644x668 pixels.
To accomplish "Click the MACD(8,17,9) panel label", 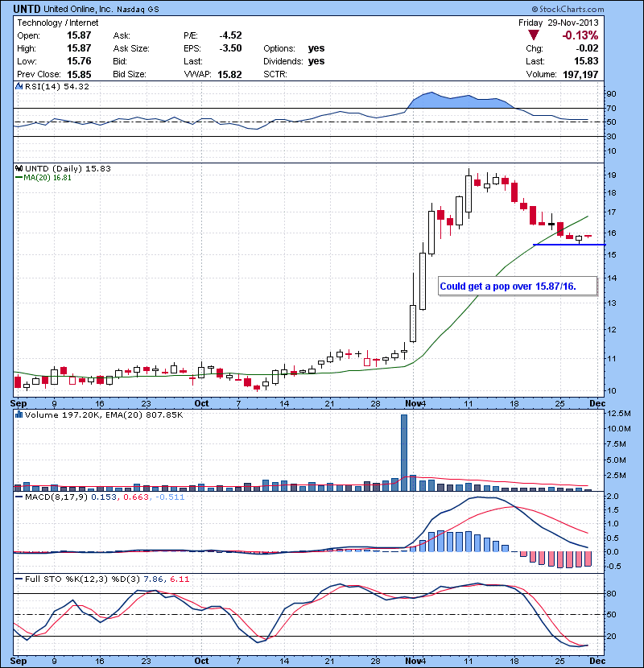I will click(56, 497).
